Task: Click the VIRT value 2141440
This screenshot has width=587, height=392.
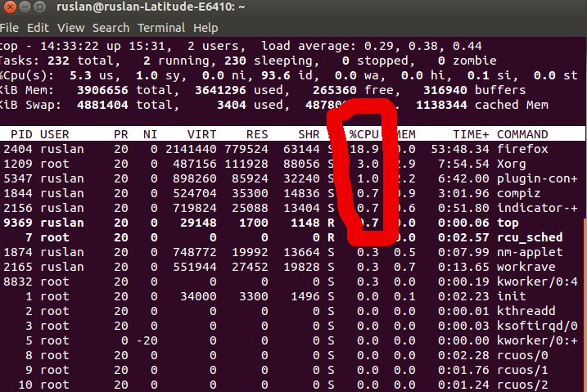Action: click(191, 149)
